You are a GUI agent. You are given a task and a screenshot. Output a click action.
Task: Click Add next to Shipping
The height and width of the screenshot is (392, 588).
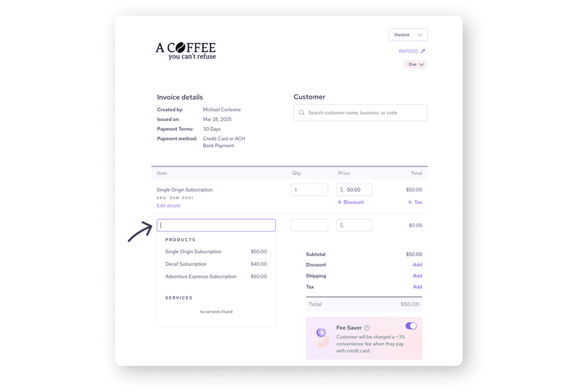click(x=418, y=276)
